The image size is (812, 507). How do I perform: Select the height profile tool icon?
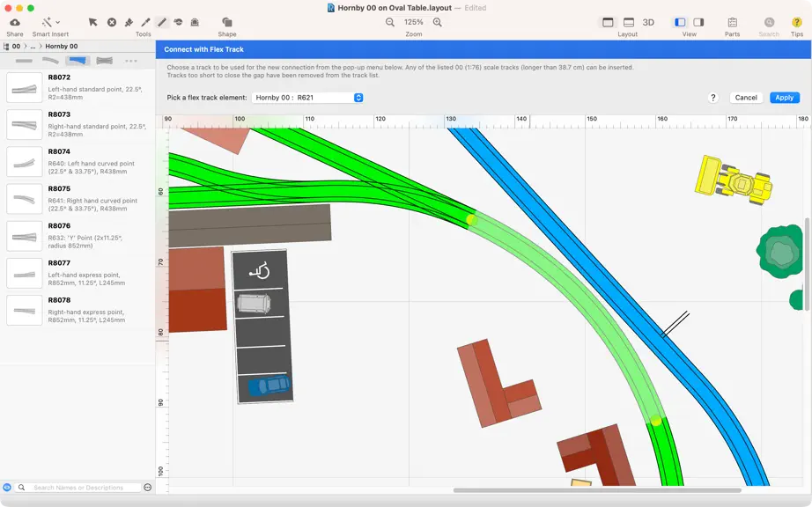point(178,22)
